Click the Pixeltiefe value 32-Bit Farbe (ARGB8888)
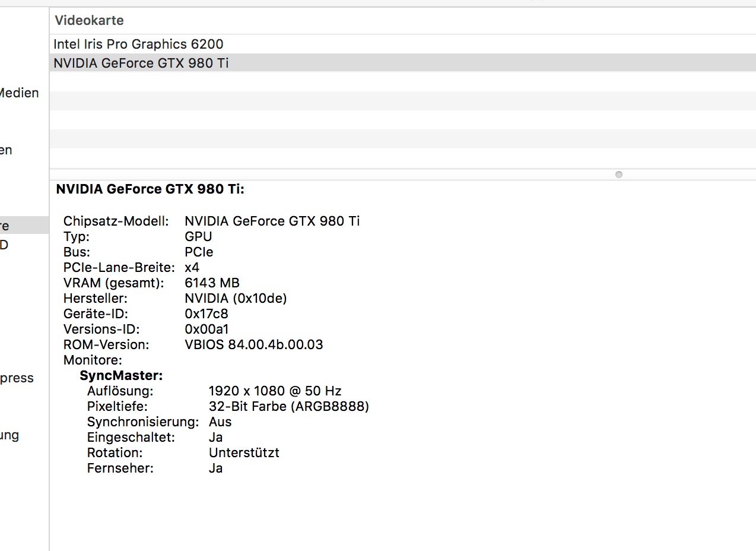756x551 pixels. tap(289, 406)
